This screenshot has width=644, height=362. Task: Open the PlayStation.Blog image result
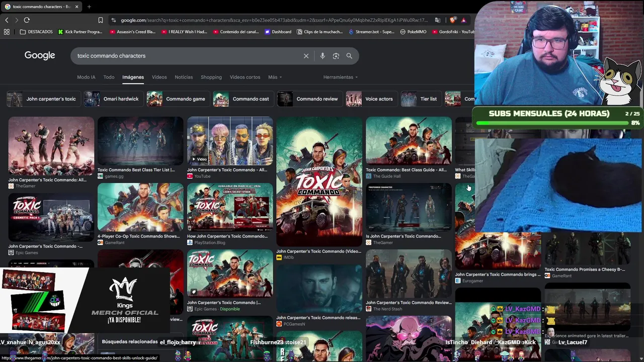[x=230, y=208]
